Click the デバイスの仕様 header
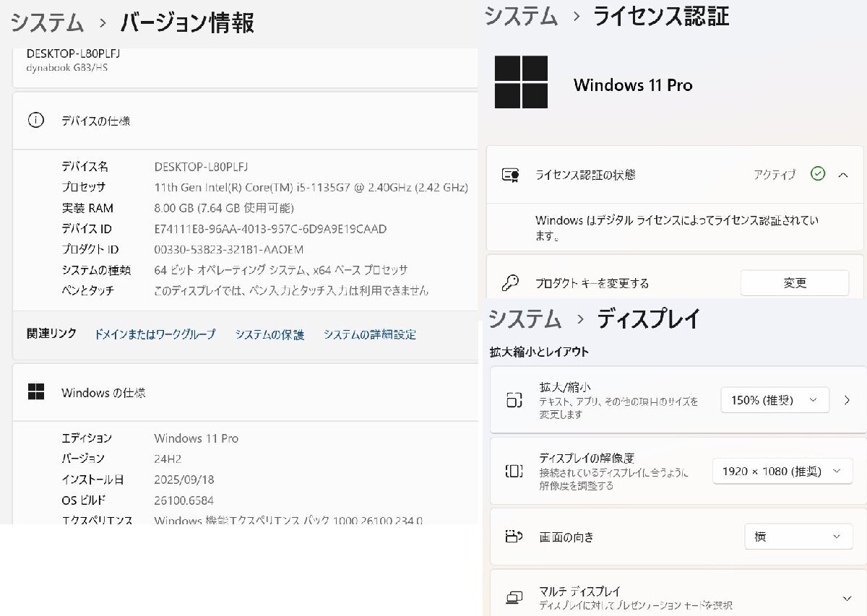This screenshot has height=616, width=867. click(95, 121)
